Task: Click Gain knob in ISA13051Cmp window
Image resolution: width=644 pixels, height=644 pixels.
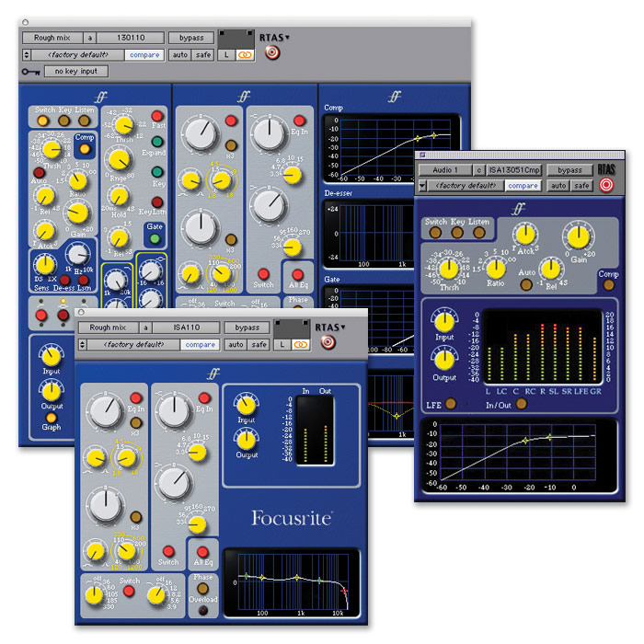Action: coord(579,237)
